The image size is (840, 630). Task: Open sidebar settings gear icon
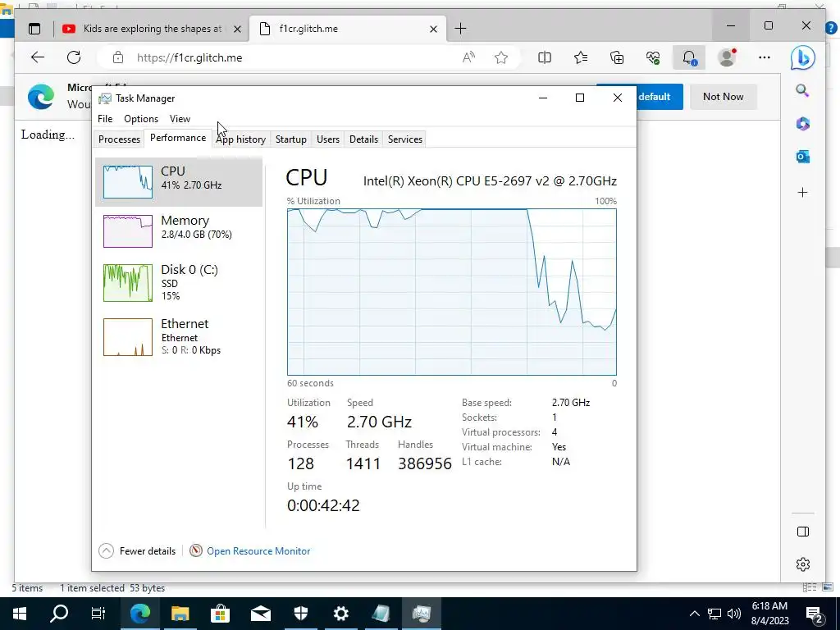point(803,564)
